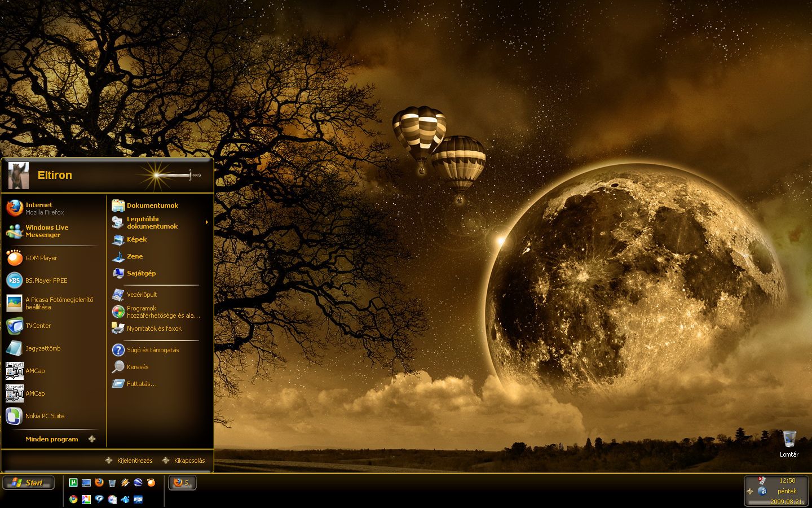Viewport: 812px width, 508px height.
Task: Open Zene folder
Action: click(x=160, y=256)
